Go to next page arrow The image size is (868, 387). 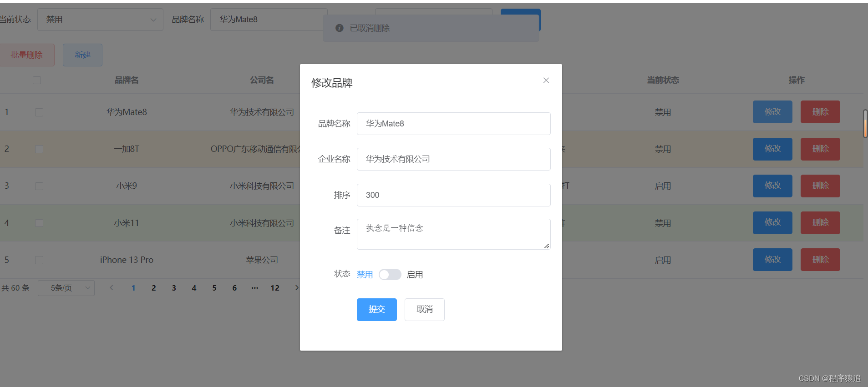coord(297,288)
